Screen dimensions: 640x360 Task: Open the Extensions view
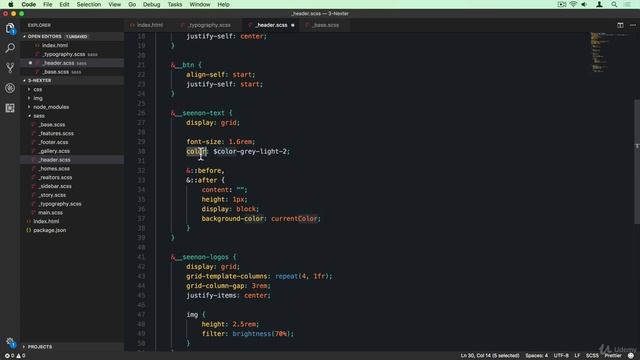10,108
